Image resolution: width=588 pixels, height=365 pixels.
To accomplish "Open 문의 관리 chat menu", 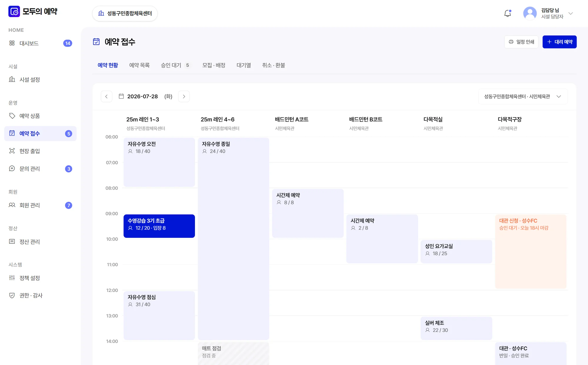I will point(40,169).
